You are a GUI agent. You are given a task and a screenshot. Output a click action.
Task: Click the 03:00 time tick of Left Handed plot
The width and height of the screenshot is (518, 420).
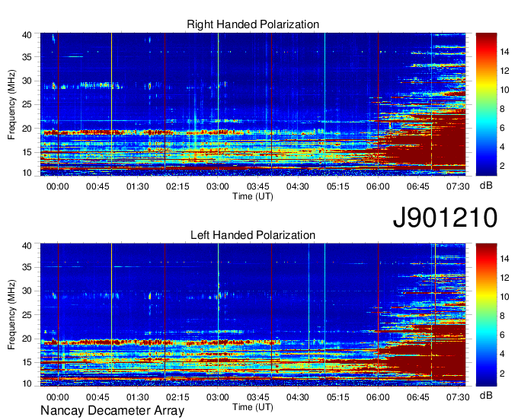click(217, 397)
